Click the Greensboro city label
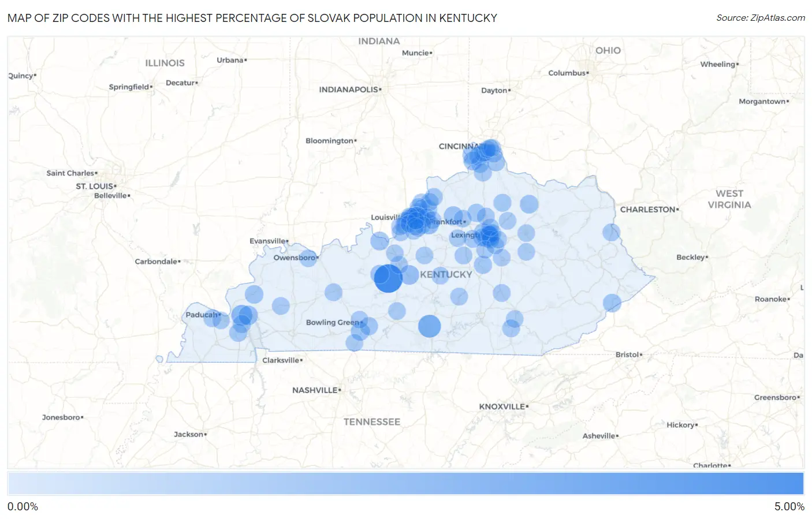This screenshot has width=812, height=519. click(x=776, y=397)
